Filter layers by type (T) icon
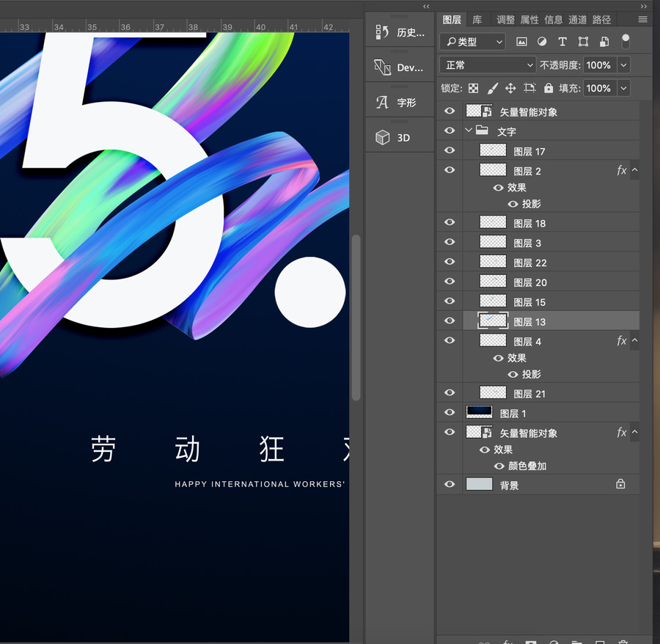 click(562, 41)
